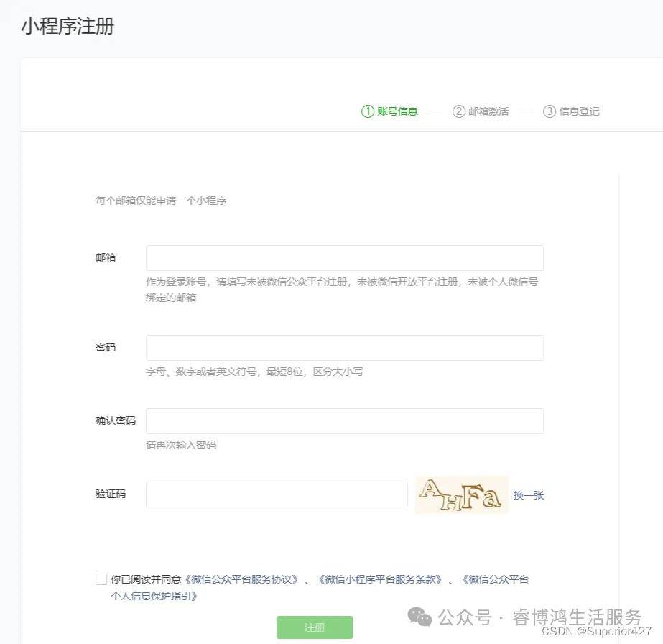
Task: Click the 你已阅读并同意 agreement text
Action: (x=146, y=579)
